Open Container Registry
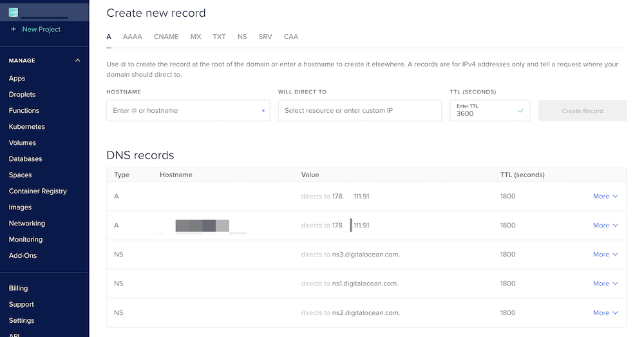 coord(38,191)
